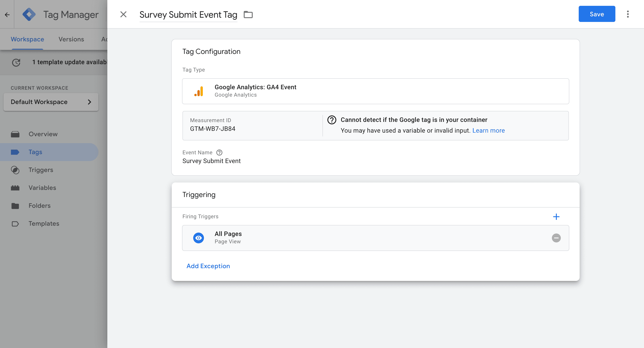Open the Google Analytics GA4 Event tag type

[x=375, y=91]
